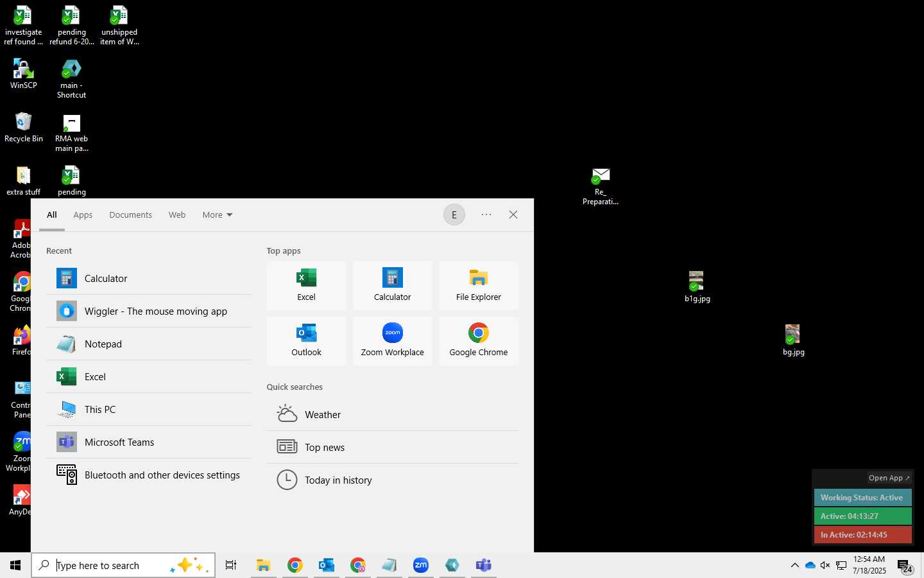Switch to the Apps search tab
Viewport: 924px width, 578px height.
83,215
